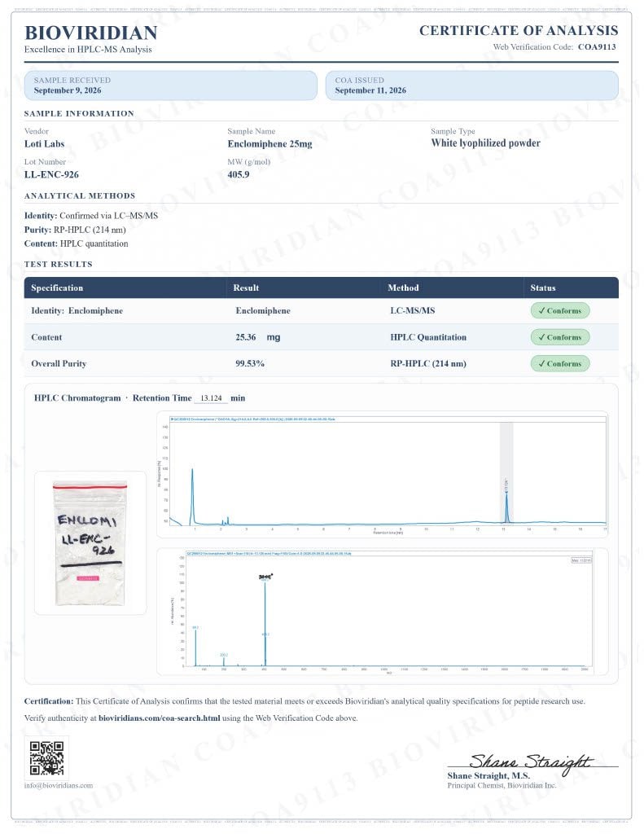
Task: Click the HPLC chromatogram plot
Action: pyautogui.click(x=383, y=475)
